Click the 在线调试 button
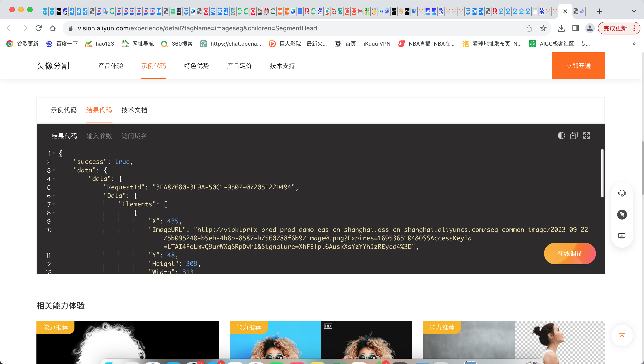 click(x=570, y=254)
